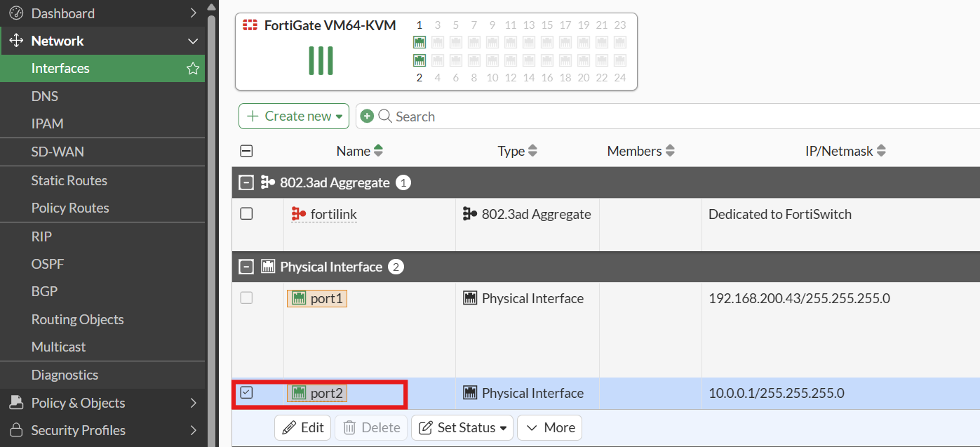This screenshot has height=447, width=980.
Task: Select port 1 on faceplate
Action: [419, 42]
